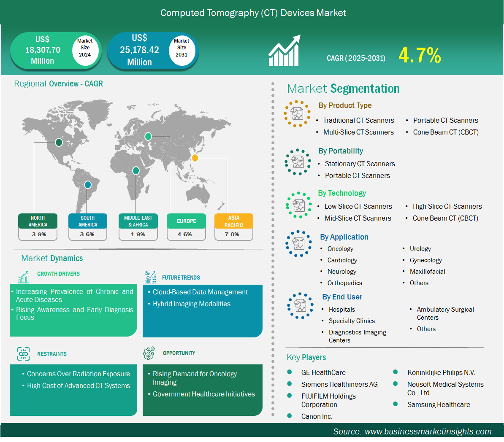The image size is (504, 442).
Task: Click the Restraints broken-link icon
Action: coord(24,354)
